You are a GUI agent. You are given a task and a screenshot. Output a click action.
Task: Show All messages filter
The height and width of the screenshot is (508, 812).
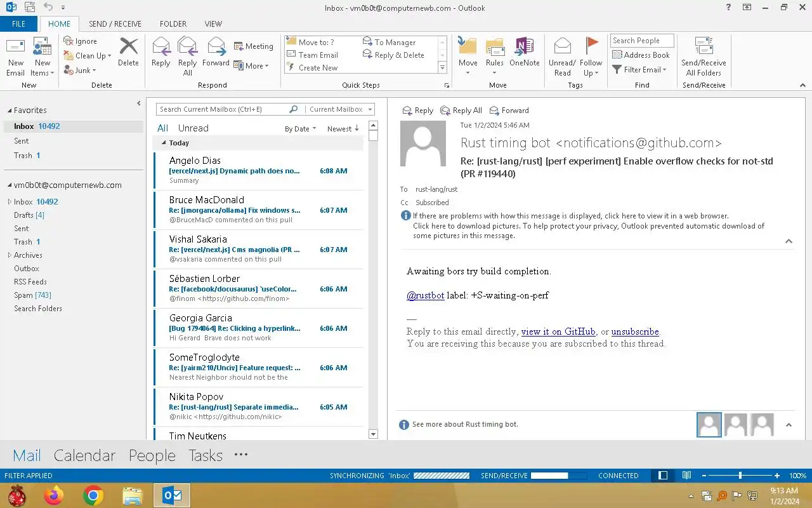(162, 128)
